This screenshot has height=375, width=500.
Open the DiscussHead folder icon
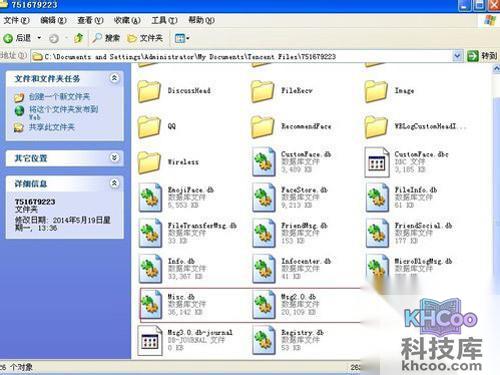click(x=149, y=91)
